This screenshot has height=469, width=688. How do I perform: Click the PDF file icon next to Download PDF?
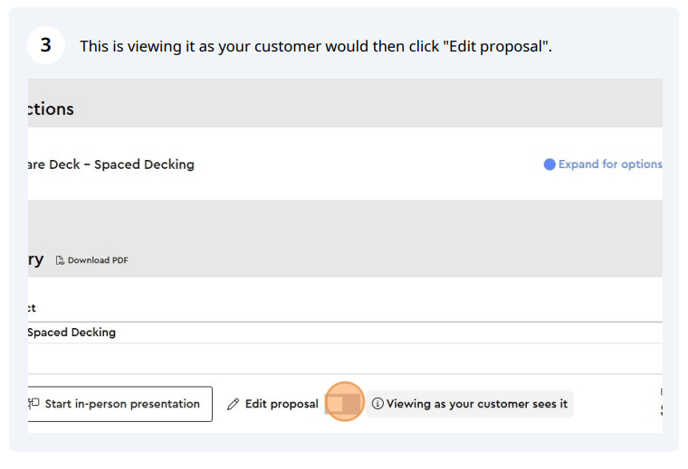click(60, 260)
